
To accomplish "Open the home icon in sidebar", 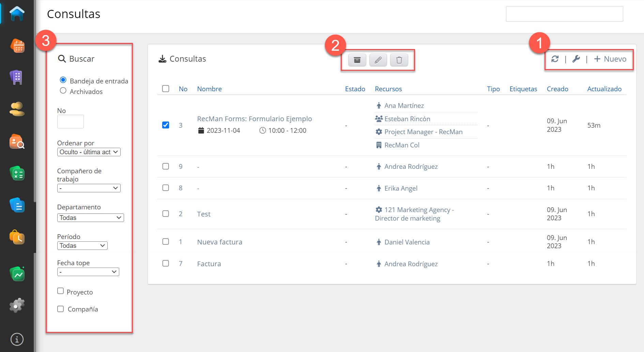I will [17, 14].
